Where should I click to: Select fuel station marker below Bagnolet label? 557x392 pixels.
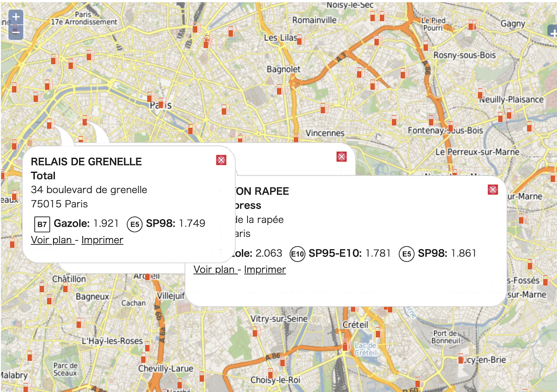(280, 90)
